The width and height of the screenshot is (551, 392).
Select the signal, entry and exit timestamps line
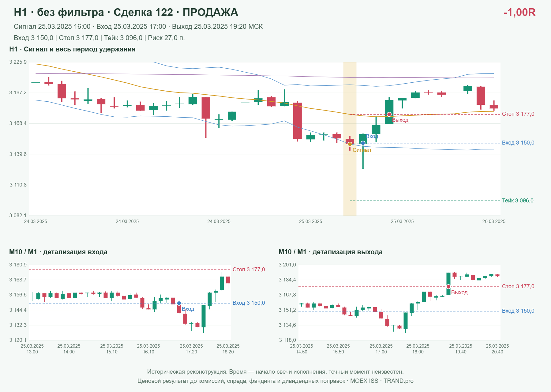click(x=138, y=27)
